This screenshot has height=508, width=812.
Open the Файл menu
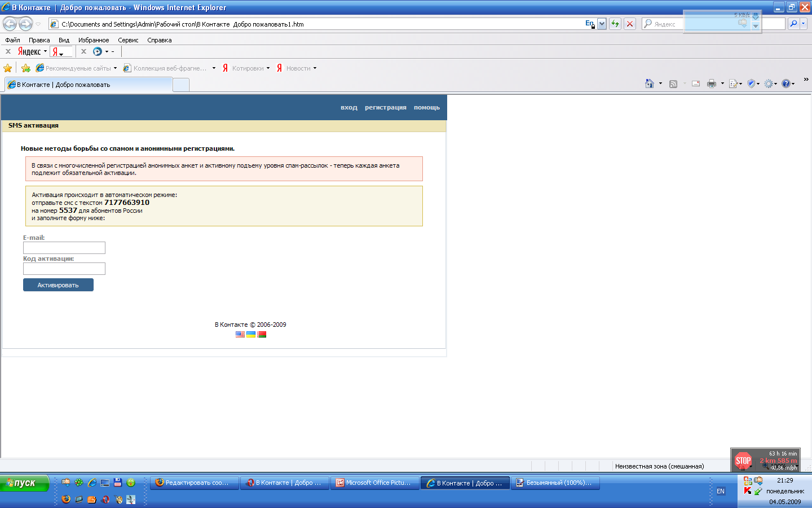12,40
